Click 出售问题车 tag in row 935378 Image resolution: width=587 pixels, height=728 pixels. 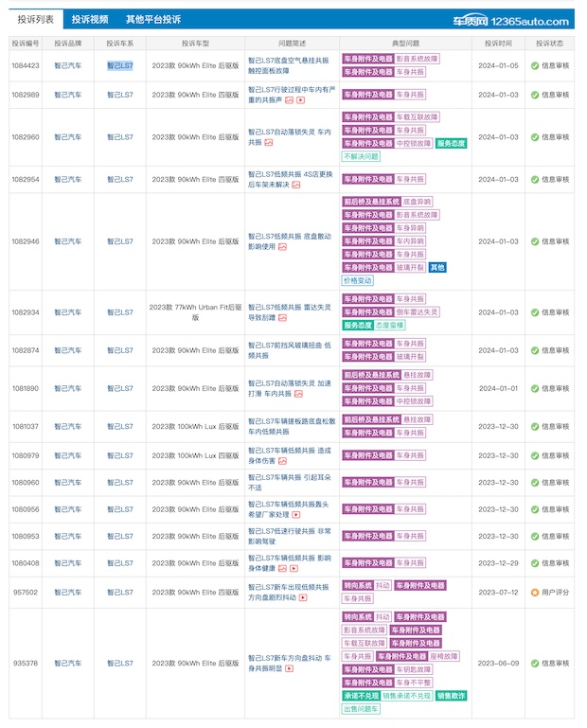(x=361, y=709)
